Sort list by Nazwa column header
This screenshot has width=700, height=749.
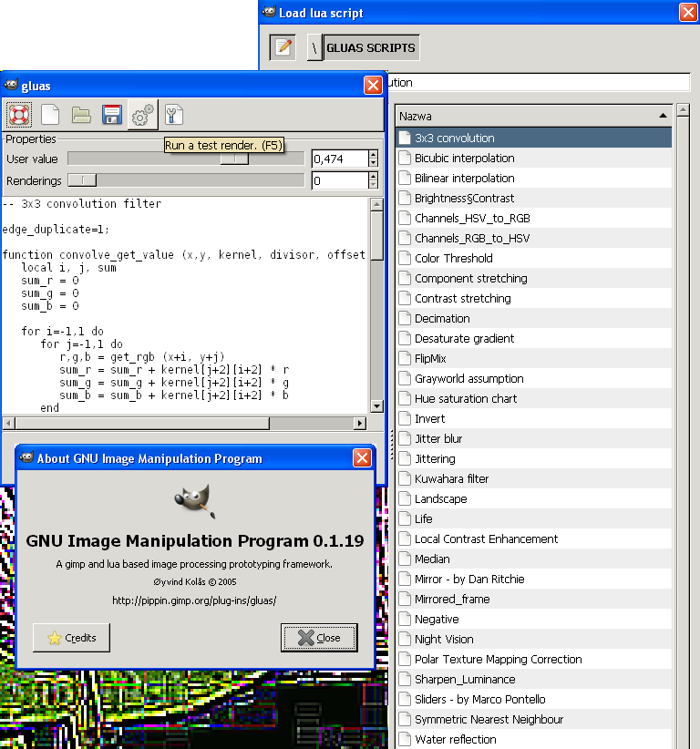533,116
